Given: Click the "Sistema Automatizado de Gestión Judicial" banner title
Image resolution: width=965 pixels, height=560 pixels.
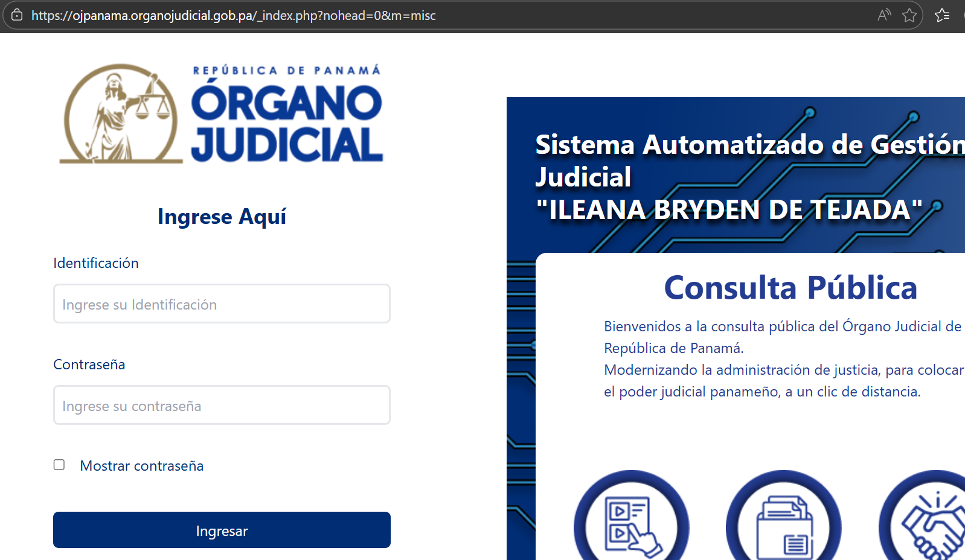Looking at the screenshot, I should [749, 161].
